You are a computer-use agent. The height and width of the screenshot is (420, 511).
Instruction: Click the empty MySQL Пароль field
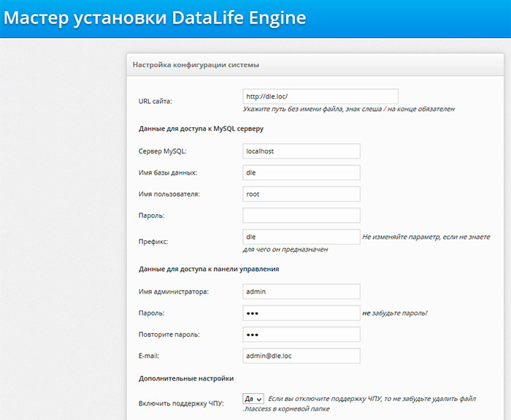click(301, 215)
